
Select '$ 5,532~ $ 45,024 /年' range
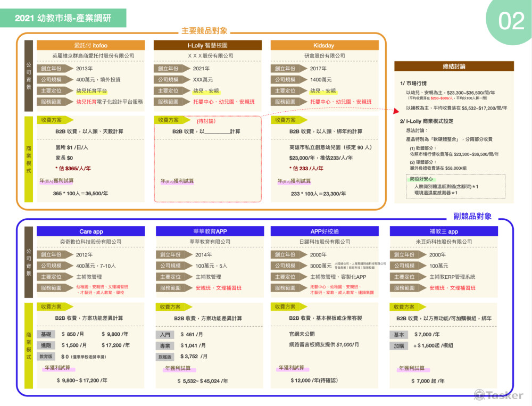click(203, 381)
